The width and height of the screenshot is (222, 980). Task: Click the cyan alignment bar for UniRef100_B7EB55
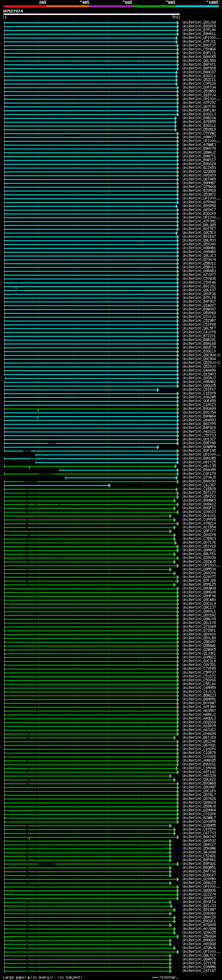(90, 122)
